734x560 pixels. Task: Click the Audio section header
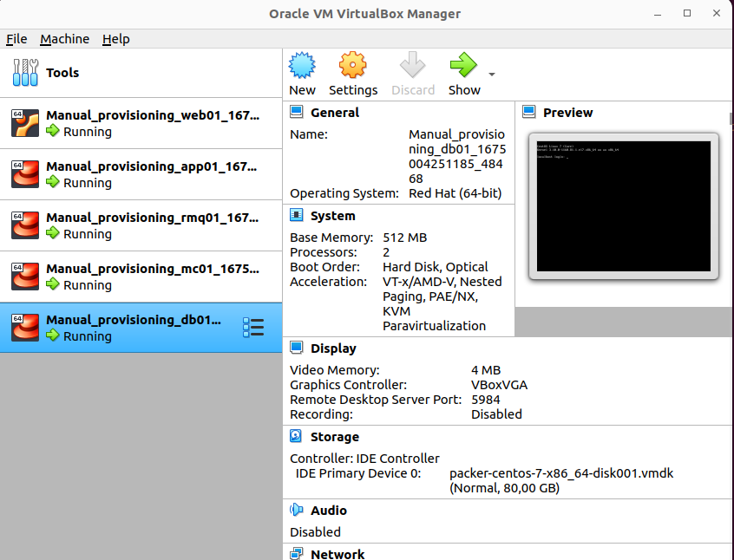[329, 511]
